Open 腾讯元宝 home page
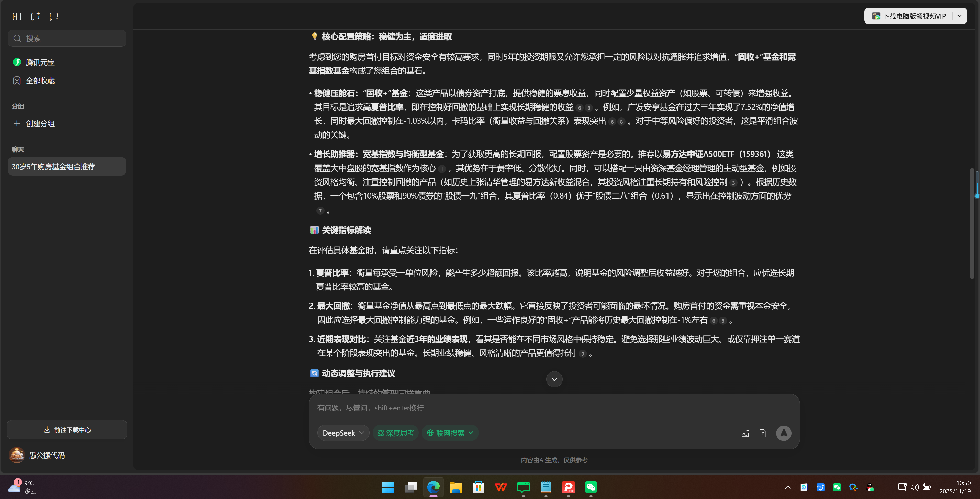This screenshot has height=499, width=980. pyautogui.click(x=40, y=62)
